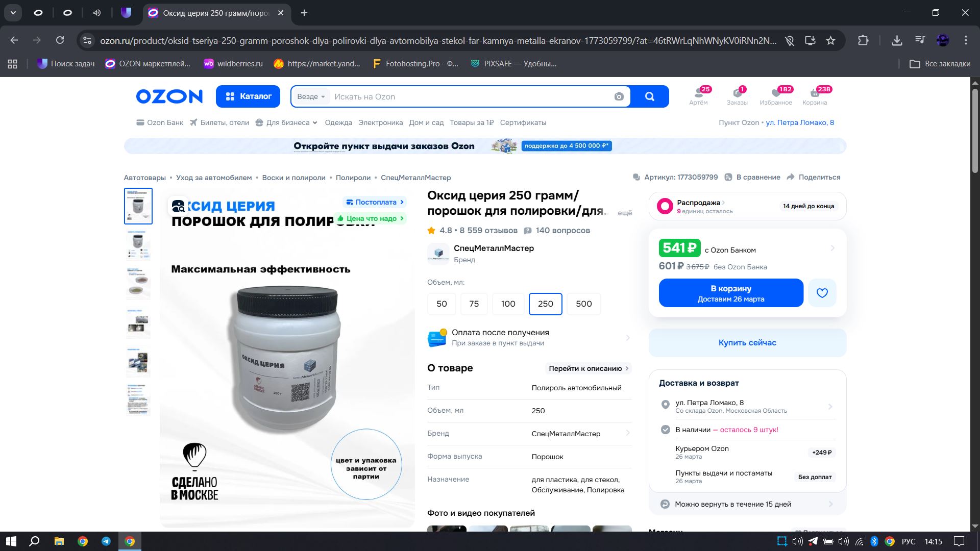Open Избранное favorites icon in header
The image size is (980, 551).
(x=775, y=95)
